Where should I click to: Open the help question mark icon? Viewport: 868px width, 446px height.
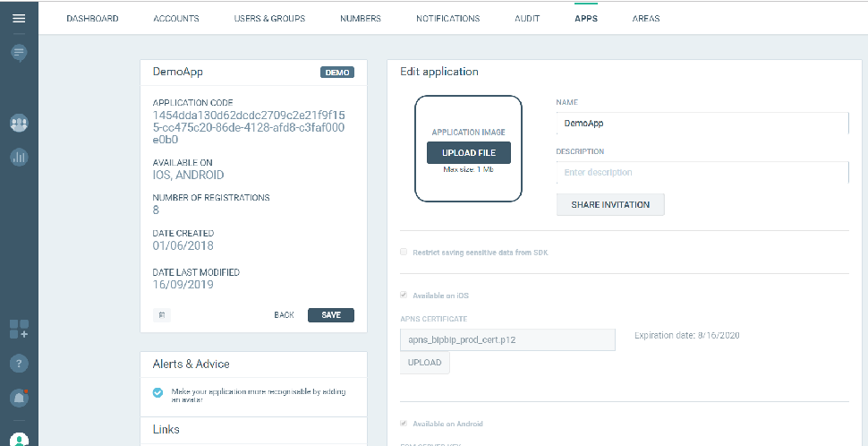(19, 364)
